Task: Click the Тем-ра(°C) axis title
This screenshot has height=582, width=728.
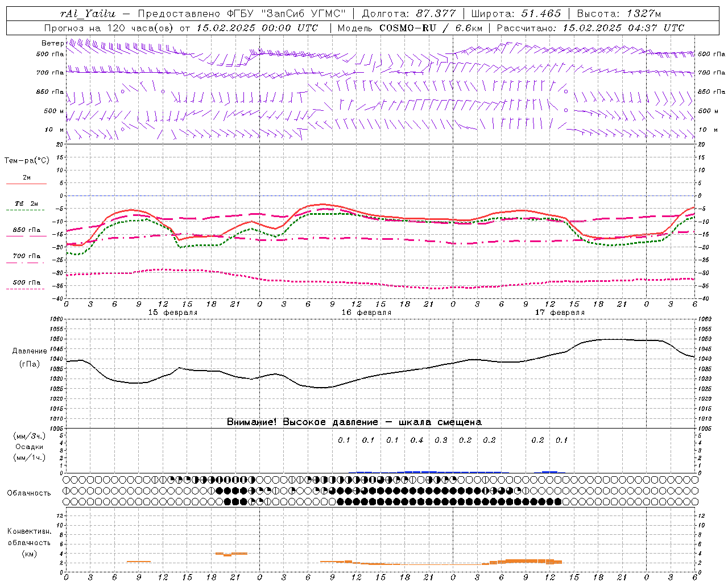Action: click(x=27, y=161)
